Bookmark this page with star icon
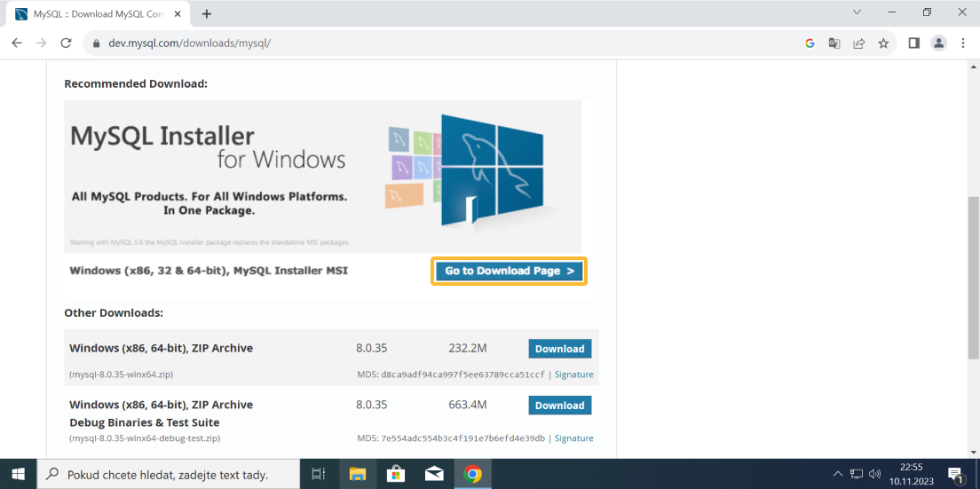The height and width of the screenshot is (489, 980). (883, 43)
